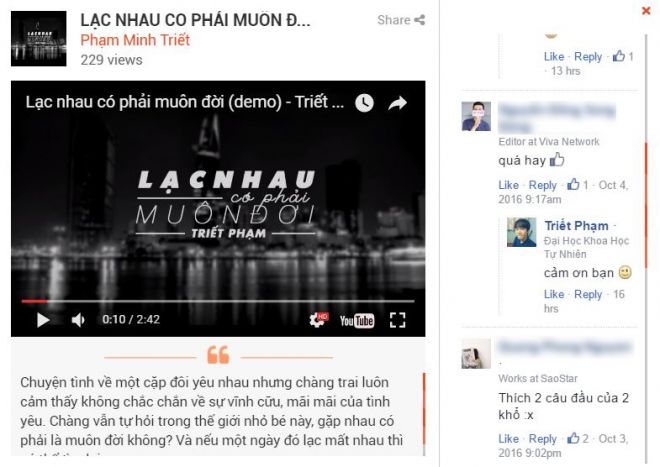Click the Watch Later clock icon
The height and width of the screenshot is (467, 660).
364,103
